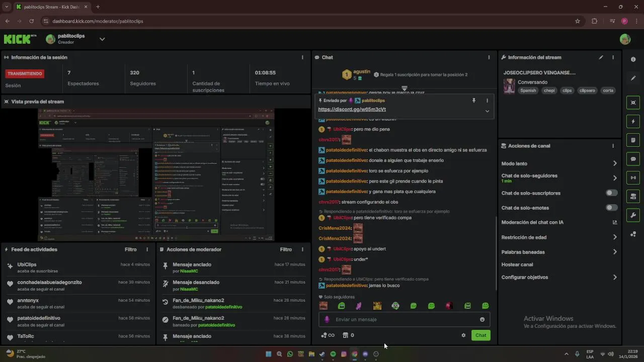Open Filtro in Acciones de moderador
The image size is (644, 362).
(x=286, y=249)
